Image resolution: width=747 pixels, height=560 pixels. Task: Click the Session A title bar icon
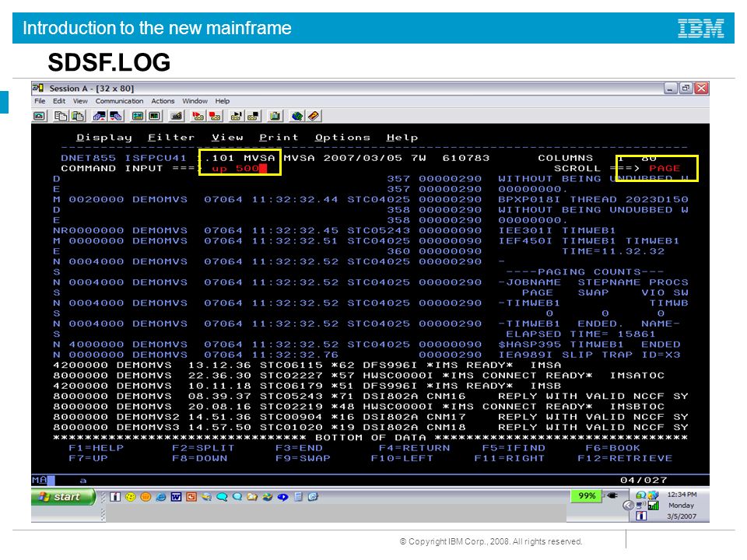(38, 88)
